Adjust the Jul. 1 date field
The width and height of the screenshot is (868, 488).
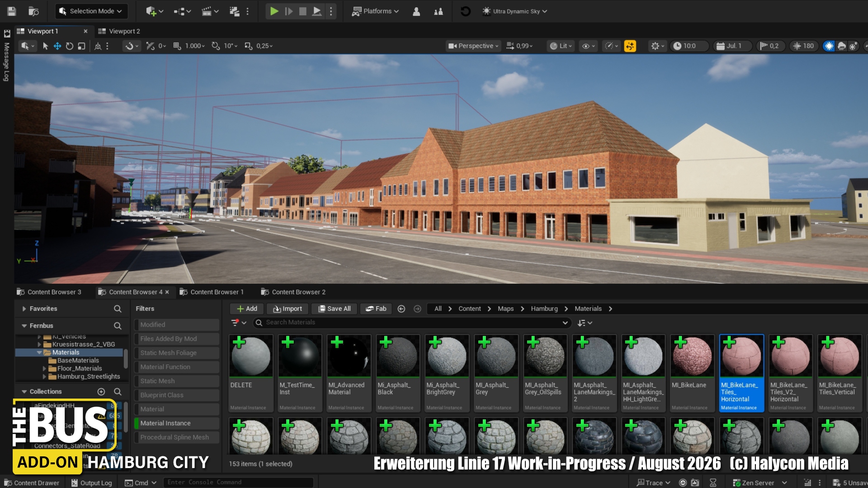point(733,46)
